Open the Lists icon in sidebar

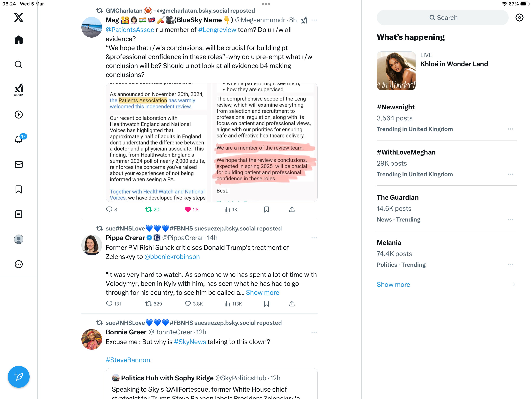coord(18,214)
